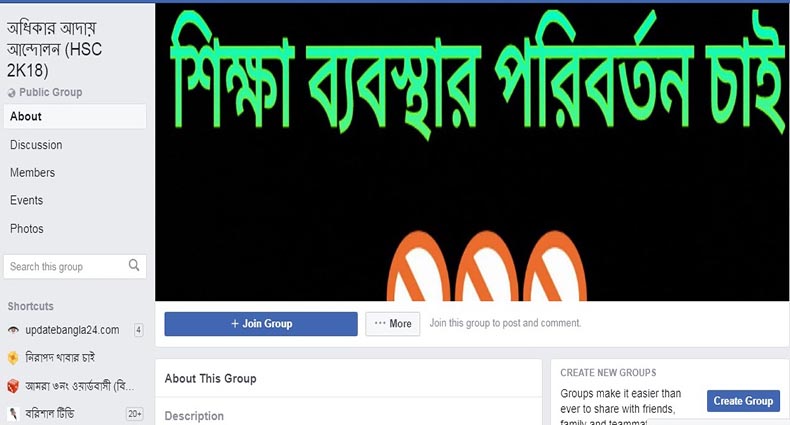This screenshot has width=790, height=425.
Task: Go to the Members tab
Action: [32, 173]
